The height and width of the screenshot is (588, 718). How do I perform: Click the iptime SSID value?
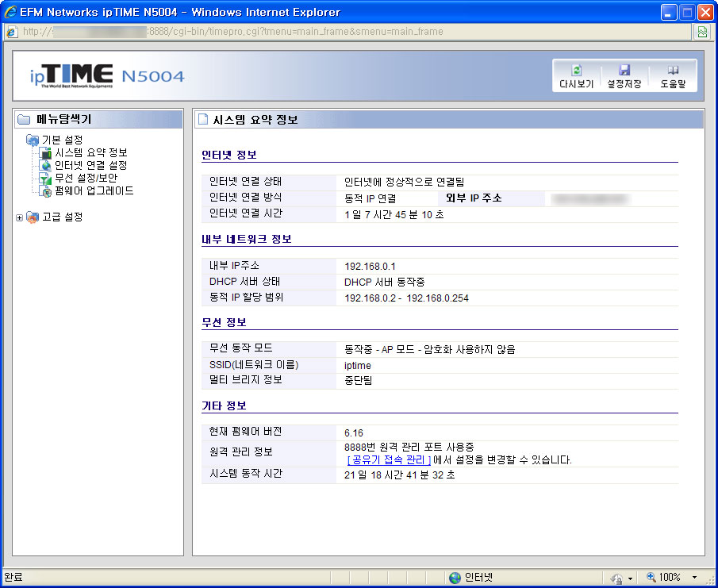[358, 366]
